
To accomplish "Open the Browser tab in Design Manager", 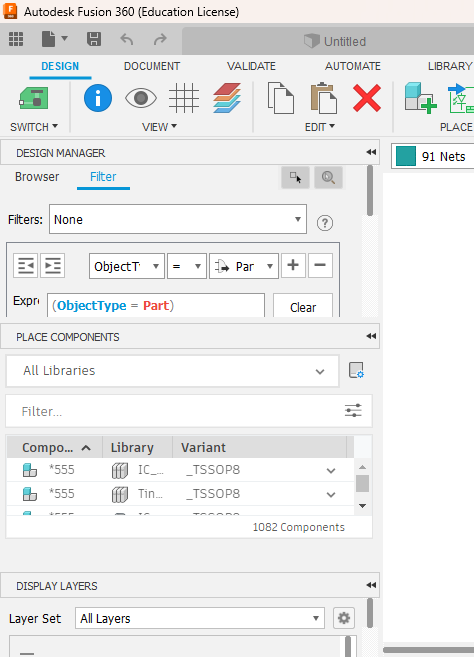I will 37,177.
